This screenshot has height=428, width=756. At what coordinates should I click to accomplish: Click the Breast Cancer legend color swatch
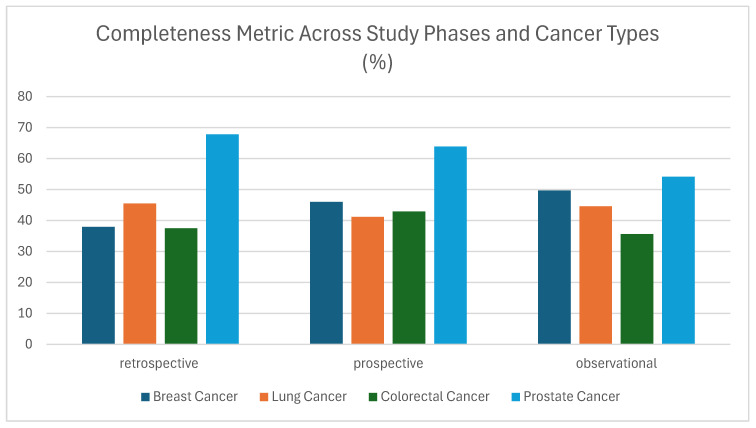(145, 397)
